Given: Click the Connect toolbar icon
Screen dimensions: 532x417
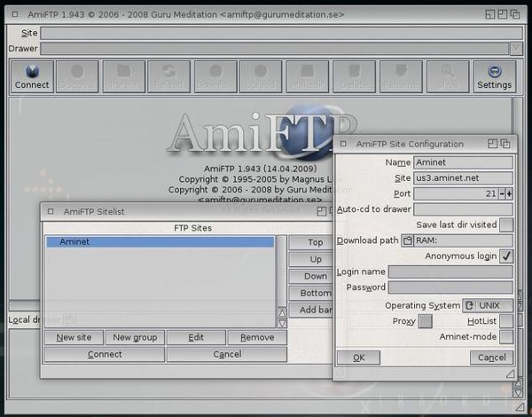Looking at the screenshot, I should coord(32,77).
